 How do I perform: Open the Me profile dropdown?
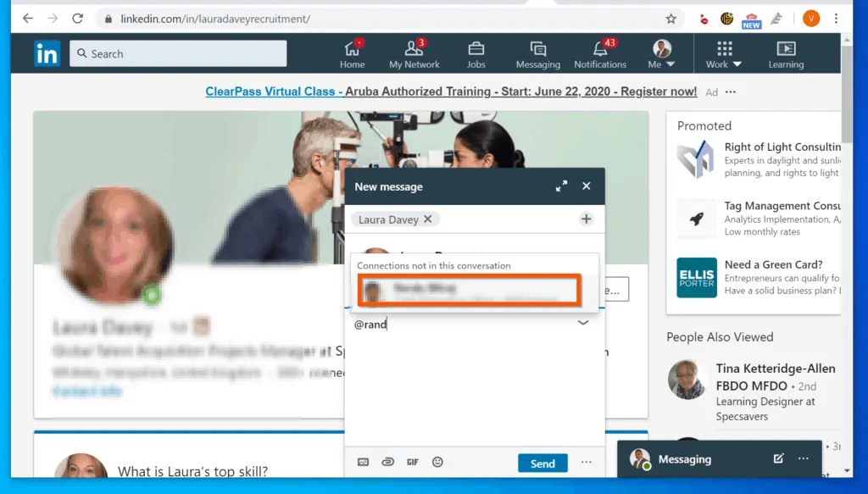tap(661, 54)
